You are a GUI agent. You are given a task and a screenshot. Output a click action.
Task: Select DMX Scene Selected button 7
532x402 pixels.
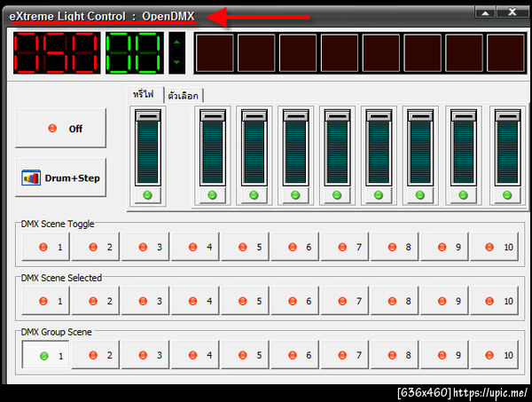345,301
